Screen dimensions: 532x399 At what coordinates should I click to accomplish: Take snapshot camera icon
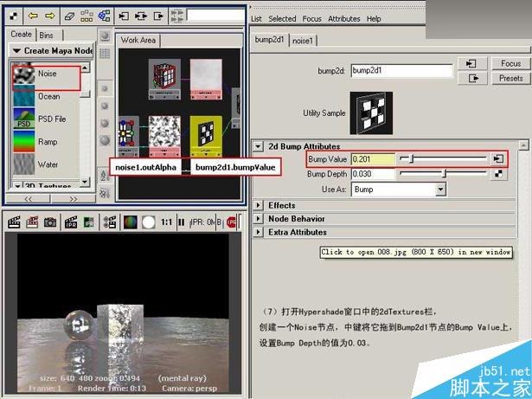[50, 222]
